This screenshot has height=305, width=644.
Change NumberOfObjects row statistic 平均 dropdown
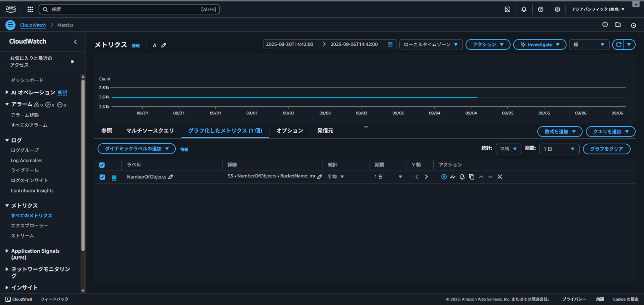[336, 177]
